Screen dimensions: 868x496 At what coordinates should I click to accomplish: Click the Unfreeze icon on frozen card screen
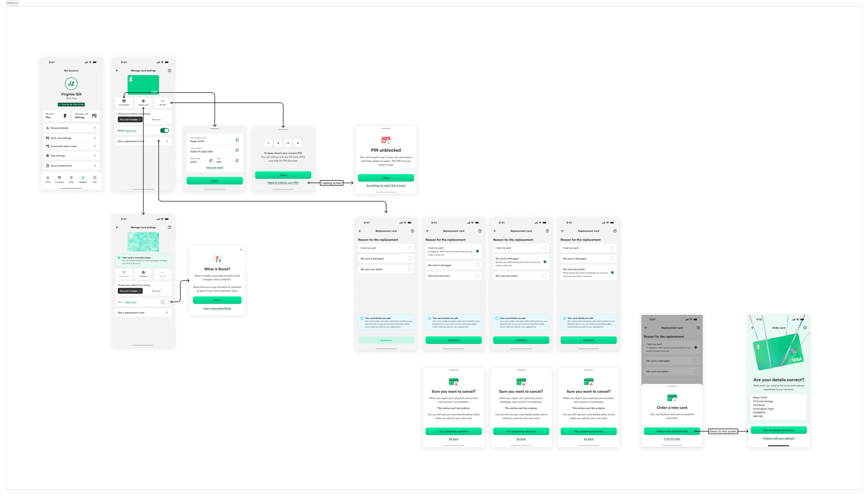pos(143,273)
